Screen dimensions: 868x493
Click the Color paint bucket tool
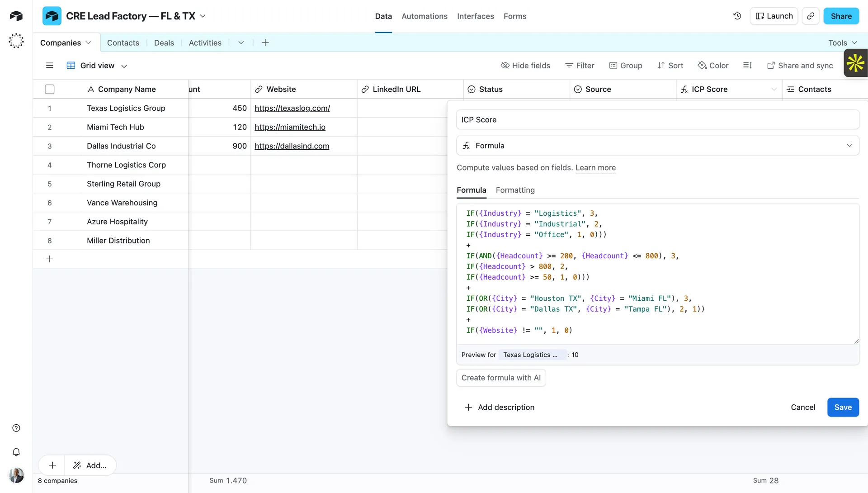(713, 66)
